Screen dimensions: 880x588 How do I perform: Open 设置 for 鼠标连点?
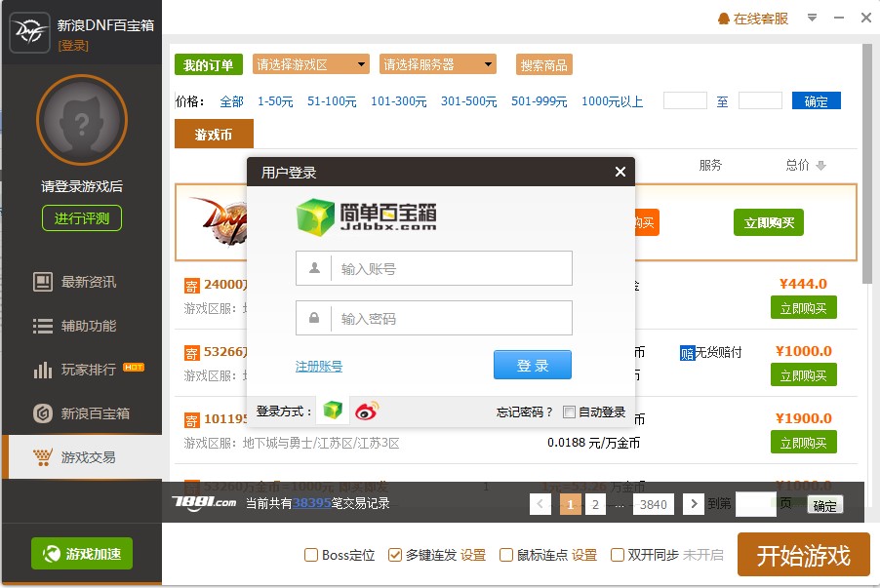coord(583,555)
